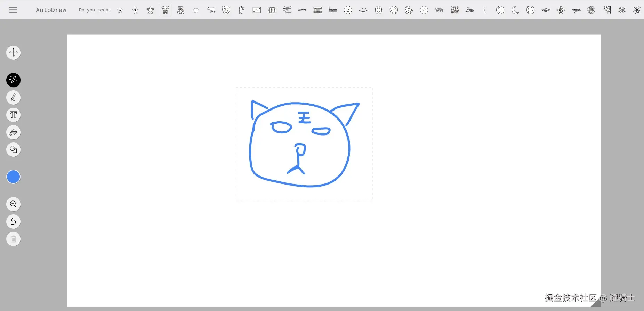Choose the teddy bear sitting suggestion

(x=180, y=10)
